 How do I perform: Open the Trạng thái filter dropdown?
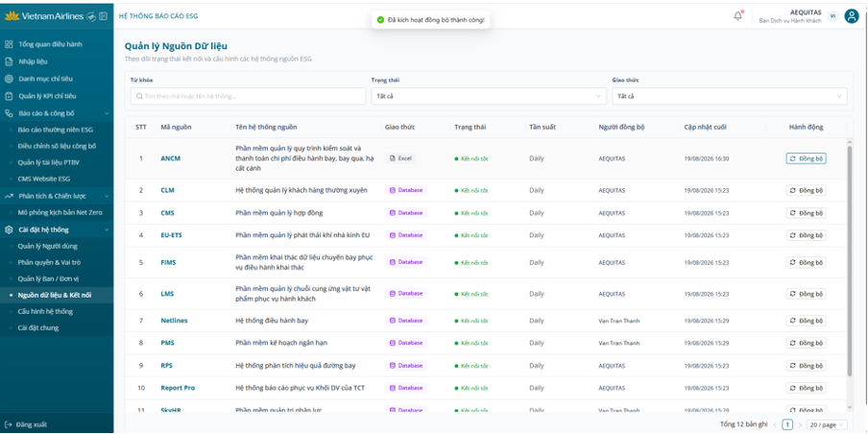[x=489, y=96]
